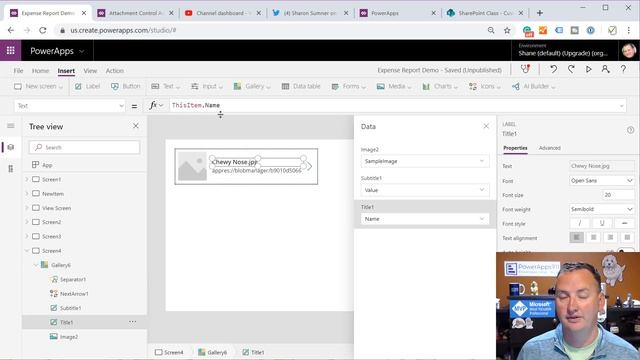
Task: Open the Image2 SampleImage dropdown
Action: tap(424, 161)
